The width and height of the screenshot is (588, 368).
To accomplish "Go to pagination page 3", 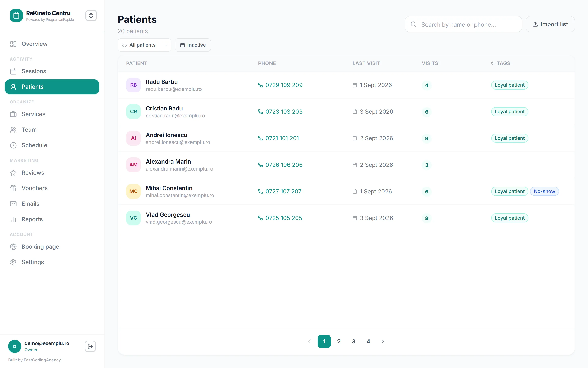I will click(354, 341).
